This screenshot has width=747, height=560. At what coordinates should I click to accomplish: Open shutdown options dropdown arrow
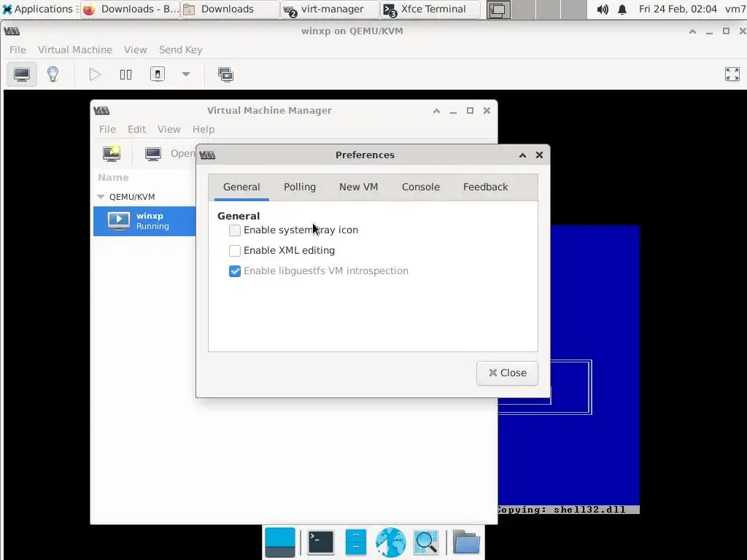(x=186, y=74)
